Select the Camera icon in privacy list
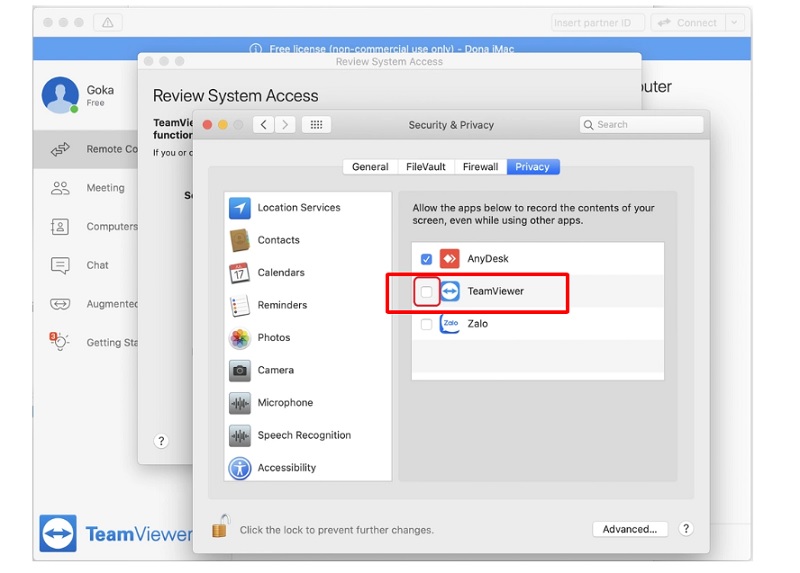The width and height of the screenshot is (800, 573). pos(239,370)
